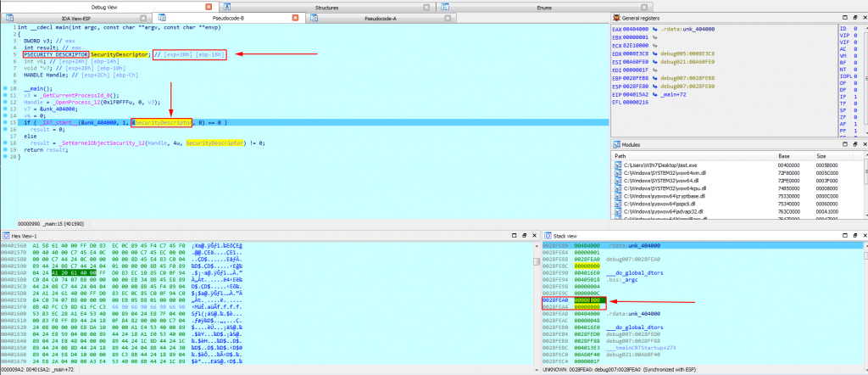This screenshot has width=868, height=375.
Task: Close the Structures tab
Action: (426, 7)
